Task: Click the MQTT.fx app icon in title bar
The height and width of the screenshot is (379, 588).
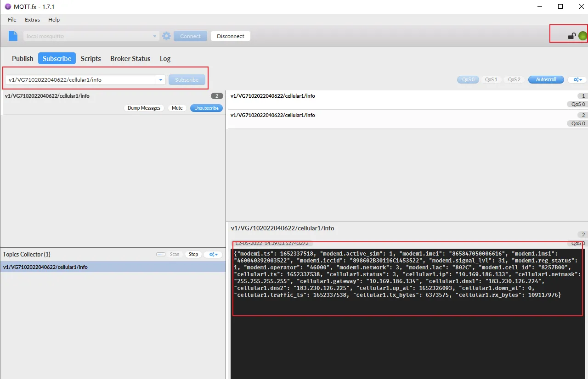Action: coord(8,6)
